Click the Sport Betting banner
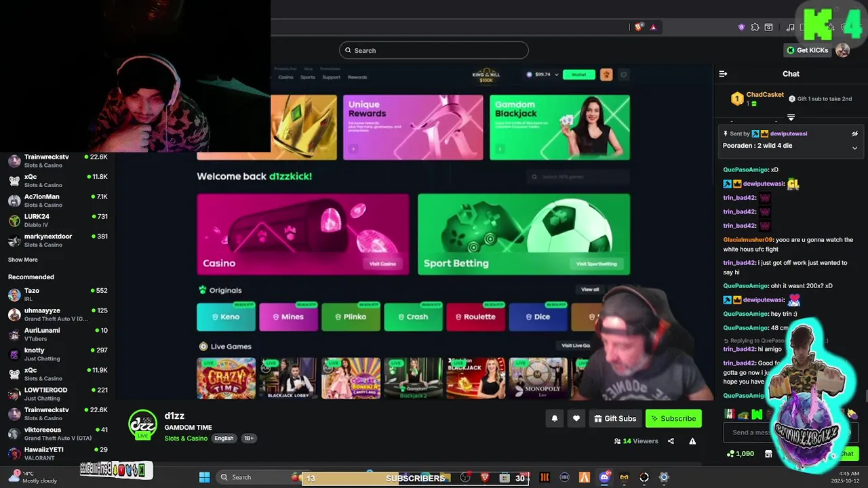This screenshot has height=488, width=868. [524, 235]
